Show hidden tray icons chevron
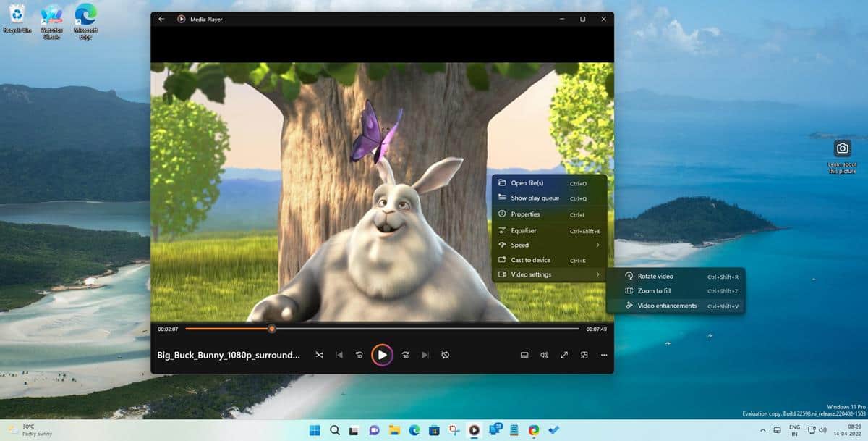 point(762,430)
